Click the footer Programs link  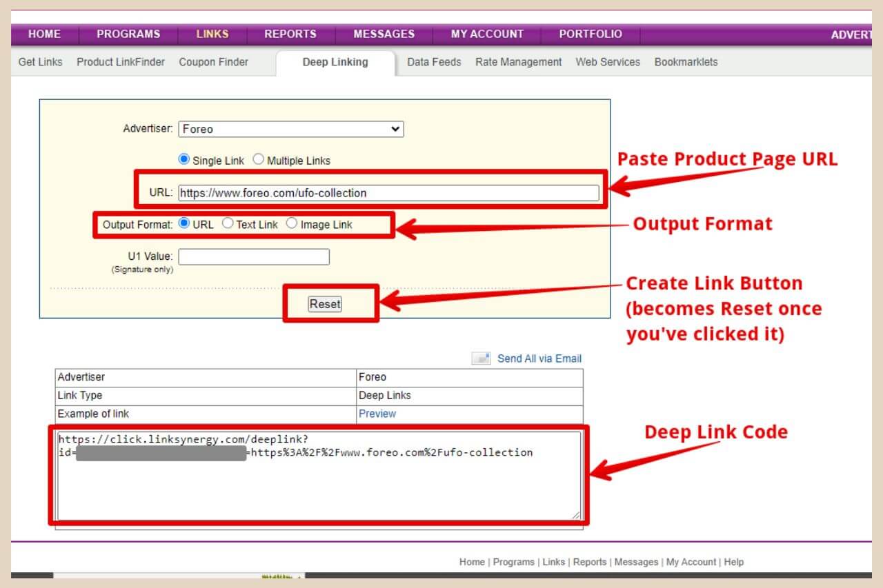514,562
